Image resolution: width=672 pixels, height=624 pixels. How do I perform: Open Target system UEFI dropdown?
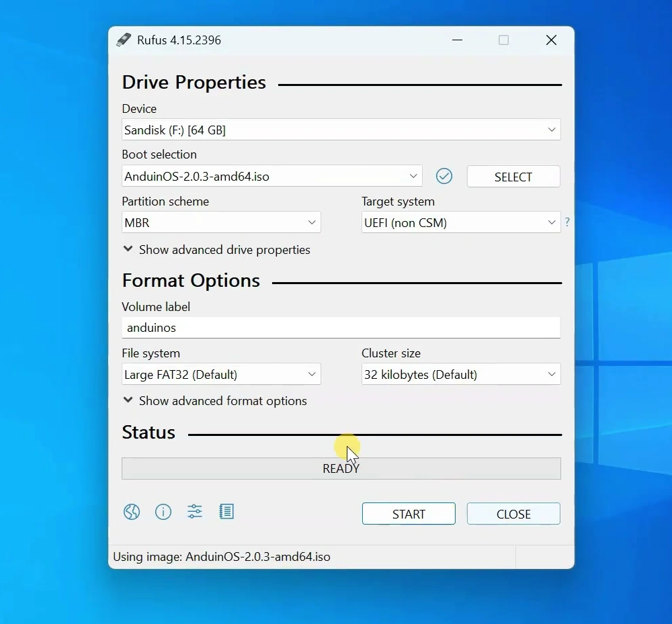(x=461, y=222)
